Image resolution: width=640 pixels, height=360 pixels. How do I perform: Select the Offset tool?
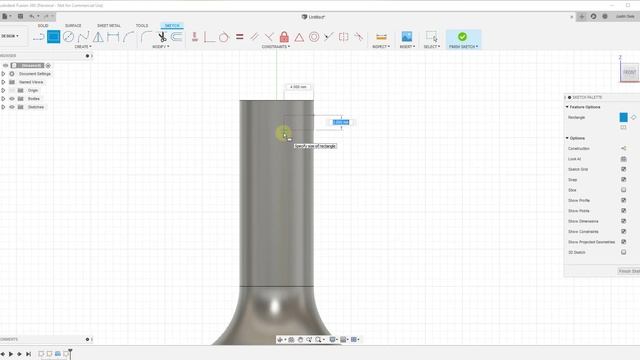click(x=176, y=37)
